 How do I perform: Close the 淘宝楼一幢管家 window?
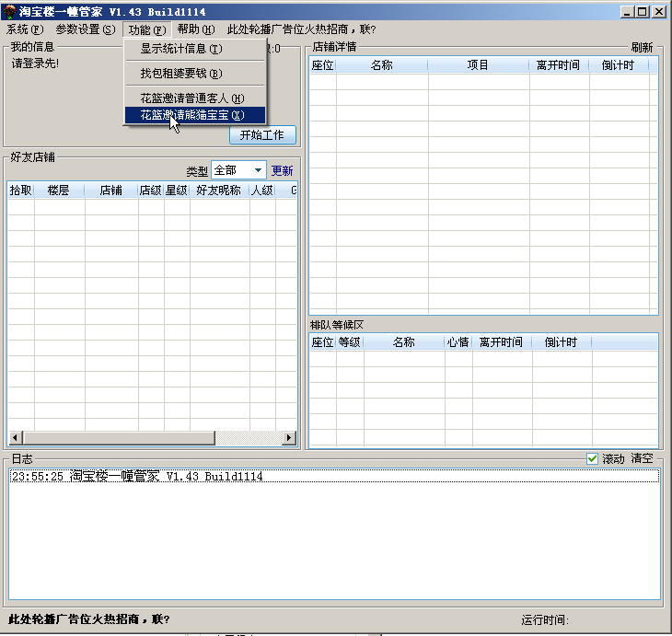(x=659, y=12)
